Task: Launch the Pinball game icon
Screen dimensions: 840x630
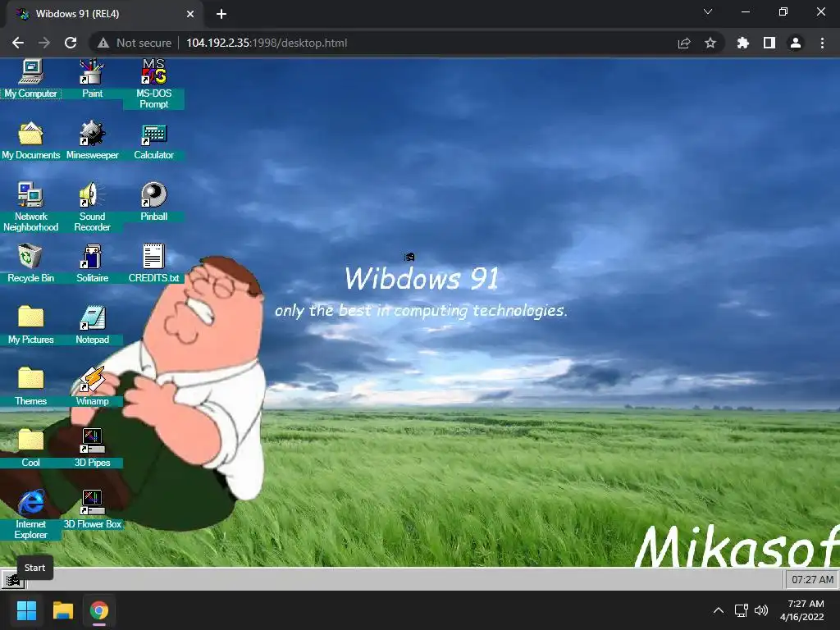Action: pyautogui.click(x=153, y=202)
